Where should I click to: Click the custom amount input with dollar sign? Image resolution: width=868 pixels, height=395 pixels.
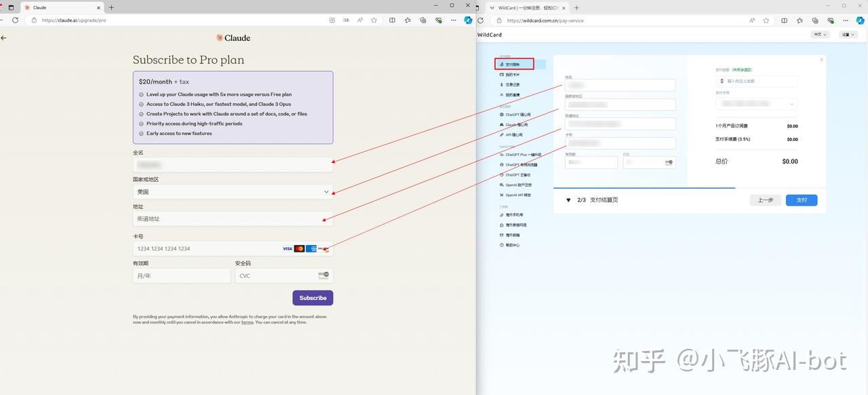757,81
